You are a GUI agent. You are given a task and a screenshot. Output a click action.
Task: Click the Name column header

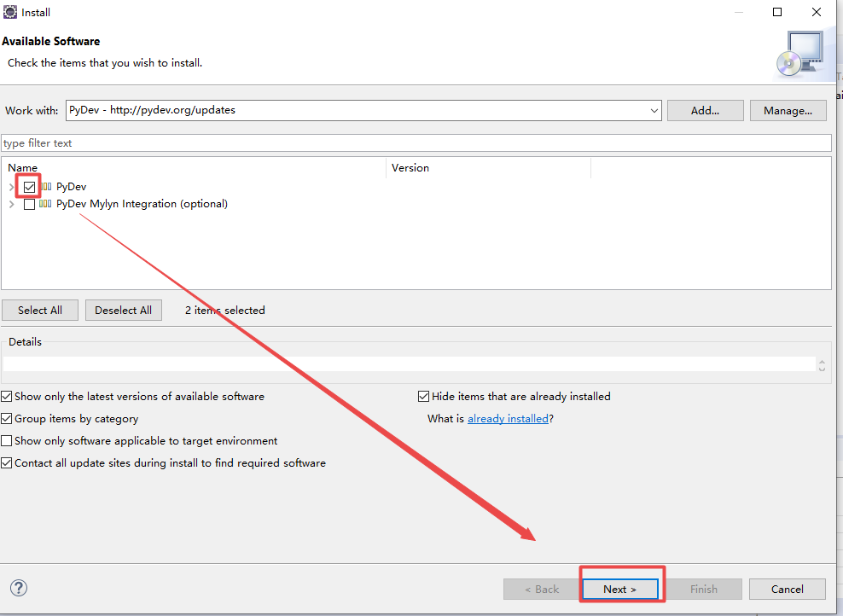click(x=194, y=168)
